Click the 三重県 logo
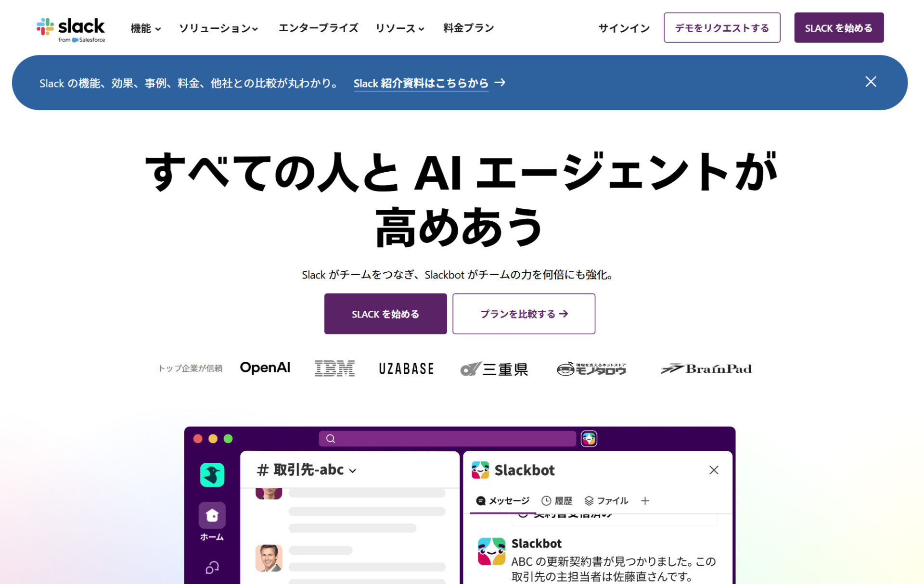The height and width of the screenshot is (584, 924). click(494, 369)
